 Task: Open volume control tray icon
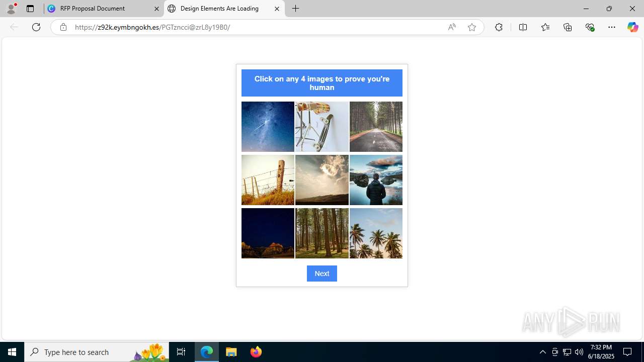[x=579, y=352]
